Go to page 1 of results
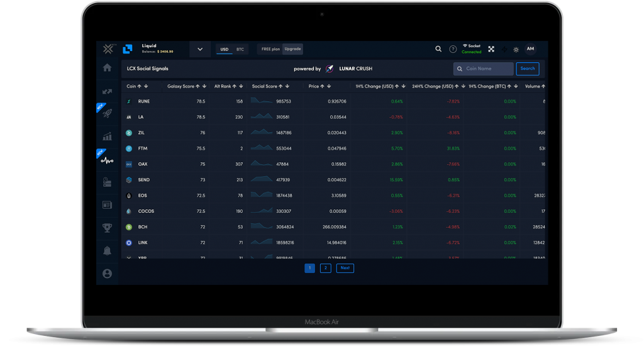Image resolution: width=644 pixels, height=346 pixels. point(309,268)
